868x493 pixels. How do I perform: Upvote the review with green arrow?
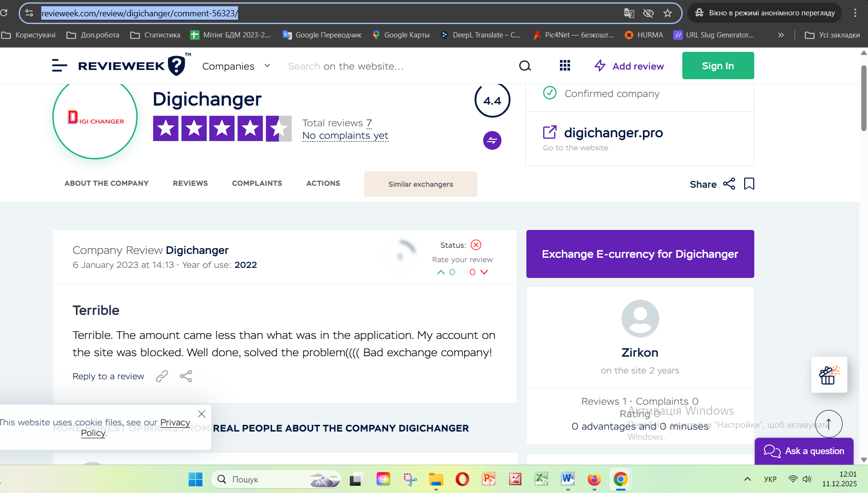coord(441,272)
